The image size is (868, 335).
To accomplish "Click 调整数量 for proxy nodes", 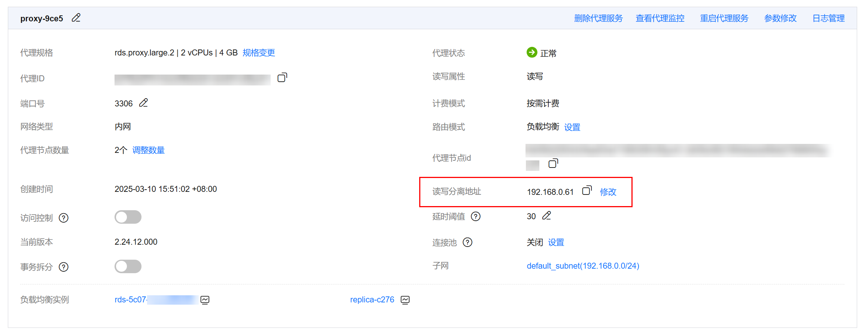I will (x=148, y=150).
